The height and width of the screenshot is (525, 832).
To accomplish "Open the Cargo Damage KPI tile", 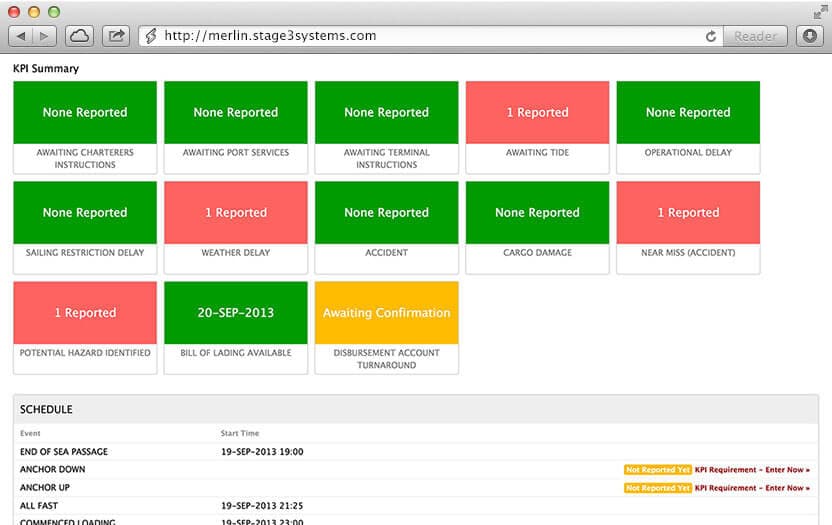I will 538,228.
